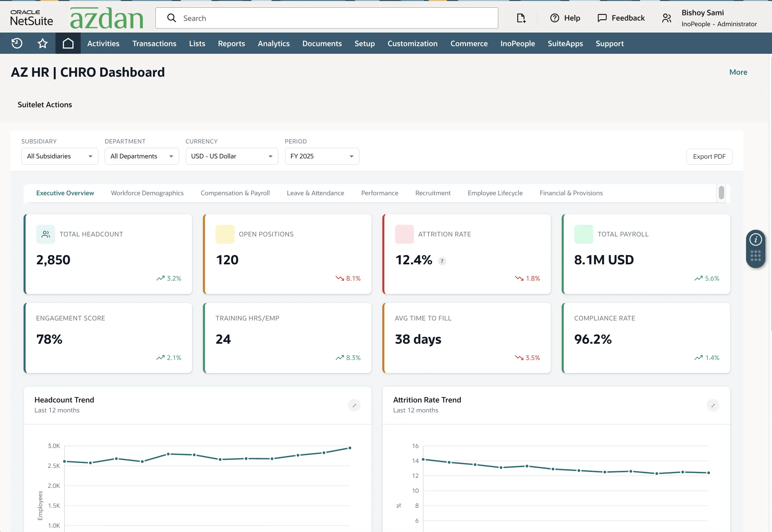Viewport: 772px width, 532px height.
Task: Switch to Workforce Demographics tab
Action: 147,193
